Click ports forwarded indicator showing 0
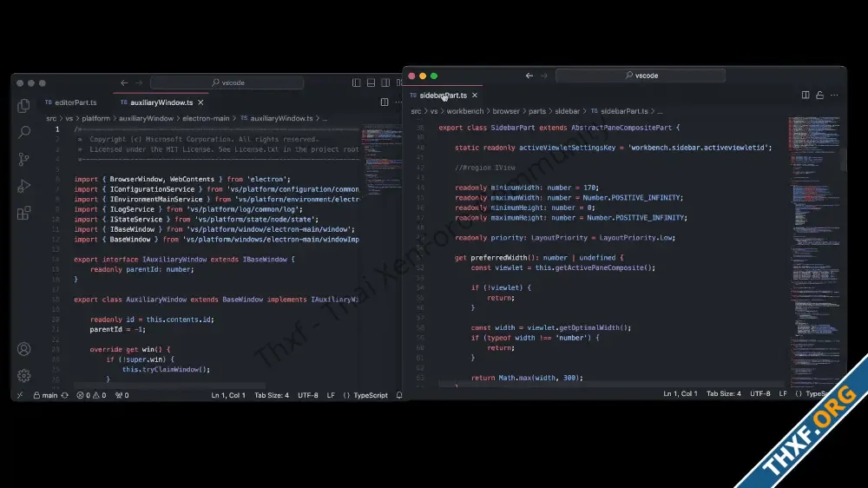The width and height of the screenshot is (868, 488). [x=122, y=395]
